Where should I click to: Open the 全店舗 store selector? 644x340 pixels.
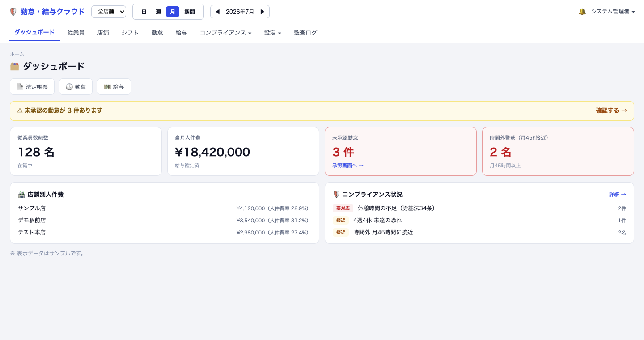[x=109, y=12]
